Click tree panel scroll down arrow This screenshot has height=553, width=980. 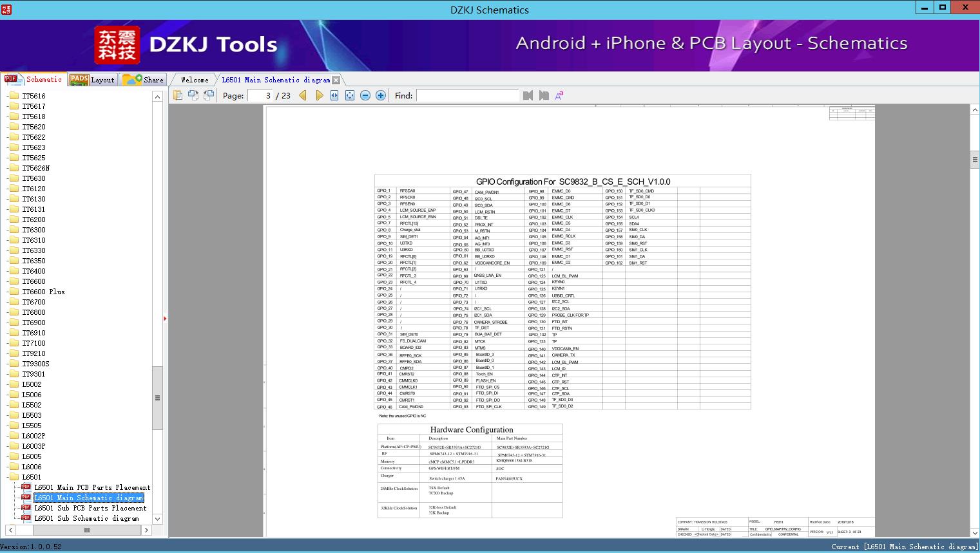[157, 519]
